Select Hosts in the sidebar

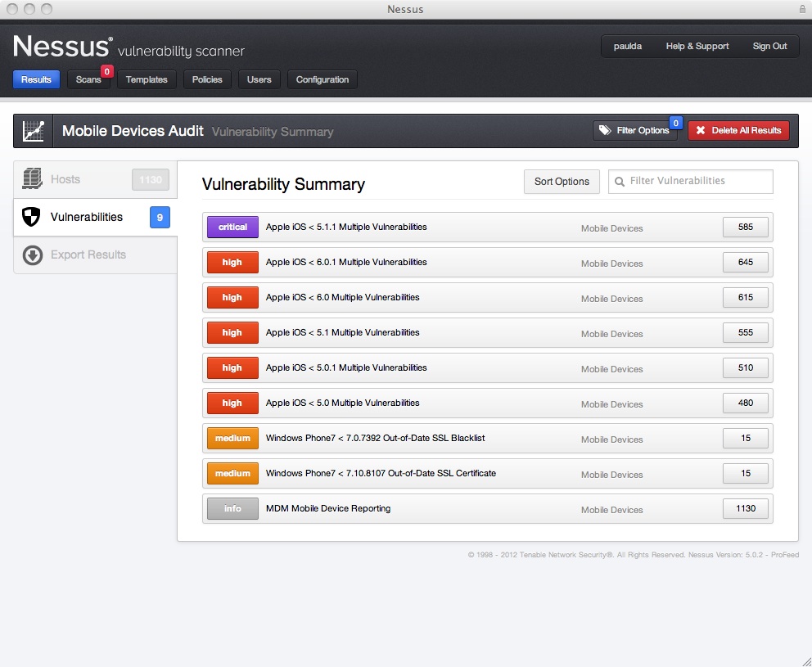click(95, 180)
